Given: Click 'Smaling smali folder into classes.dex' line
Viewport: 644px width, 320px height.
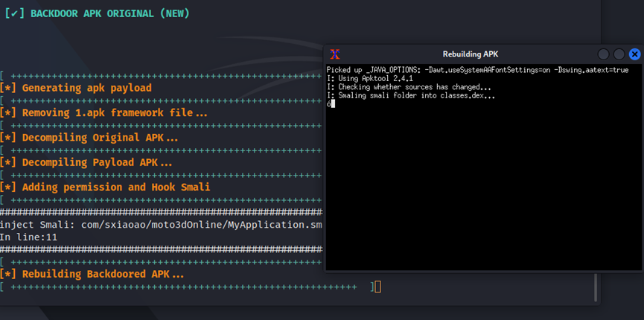Looking at the screenshot, I should [411, 96].
